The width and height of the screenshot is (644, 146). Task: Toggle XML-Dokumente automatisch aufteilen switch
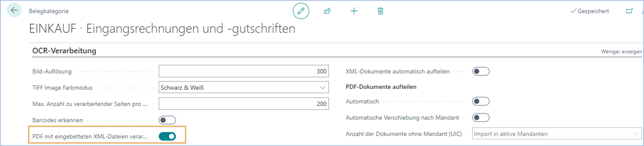coord(481,71)
